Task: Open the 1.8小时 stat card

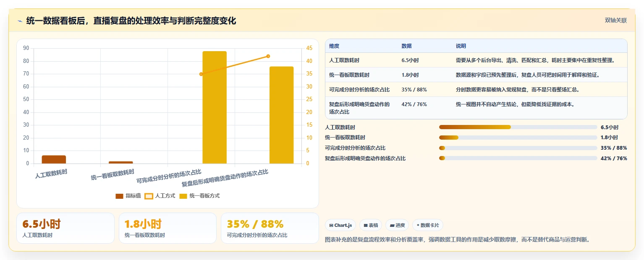Action: [168, 228]
